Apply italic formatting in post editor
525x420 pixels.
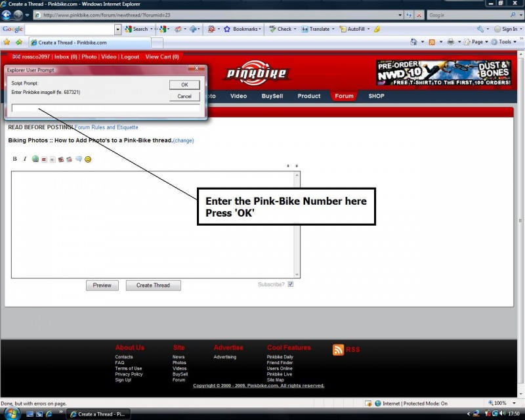tap(24, 159)
